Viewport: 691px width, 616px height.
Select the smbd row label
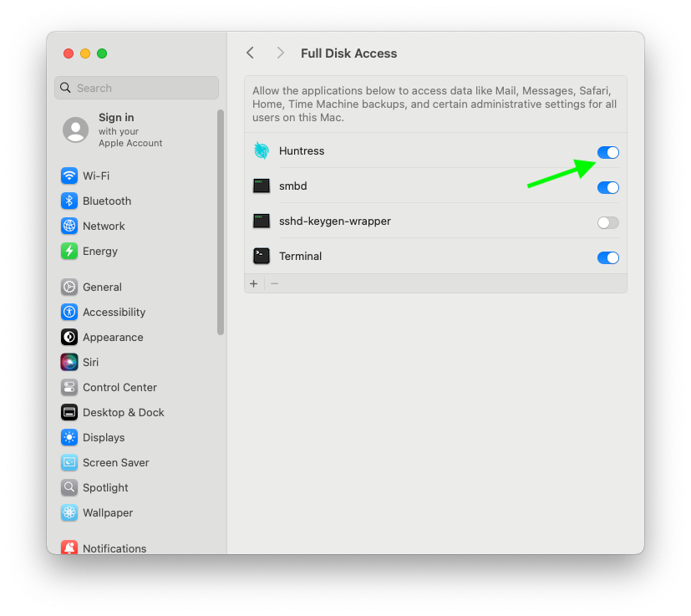click(293, 186)
